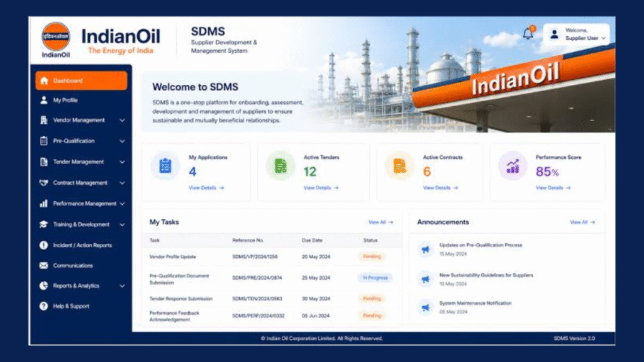Click the Vendor Management building icon
The width and height of the screenshot is (644, 362).
pos(43,120)
